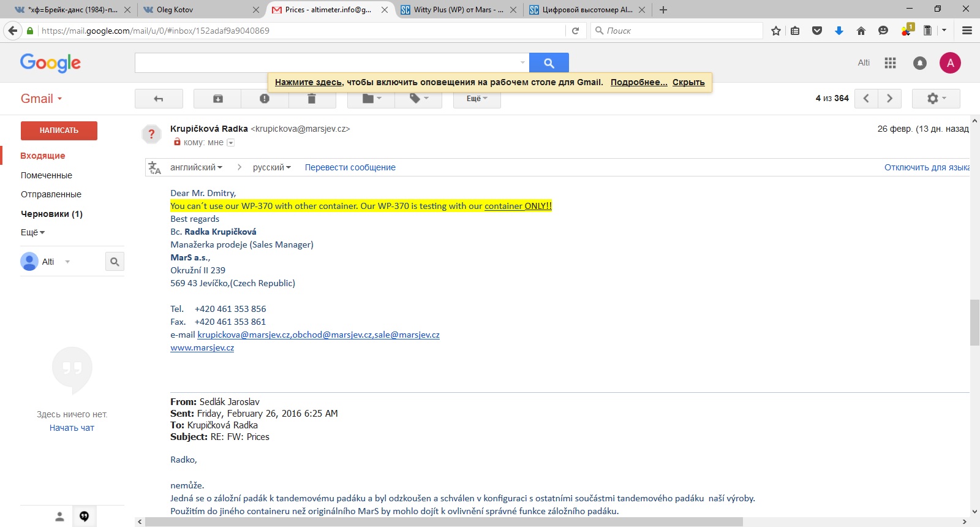
Task: Open a new browser tab with plus
Action: tap(663, 10)
